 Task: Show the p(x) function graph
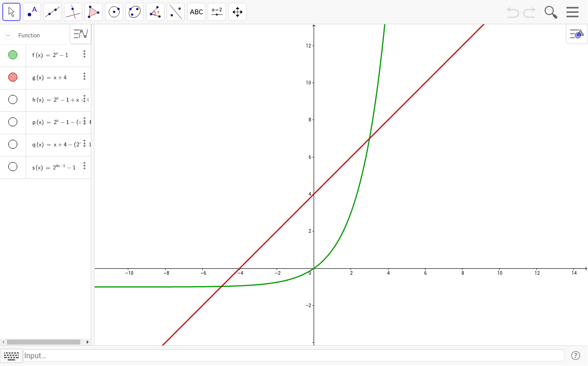coord(13,122)
